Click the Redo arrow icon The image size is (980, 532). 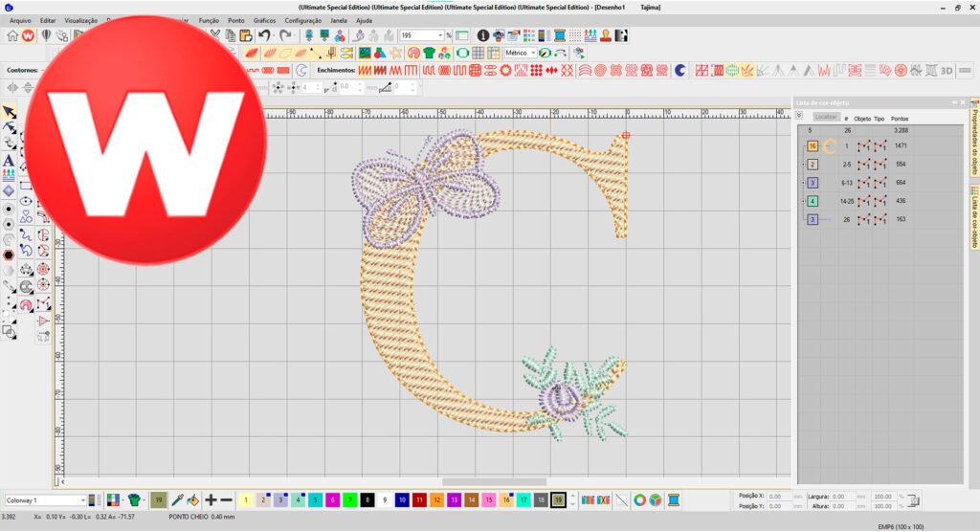click(285, 35)
